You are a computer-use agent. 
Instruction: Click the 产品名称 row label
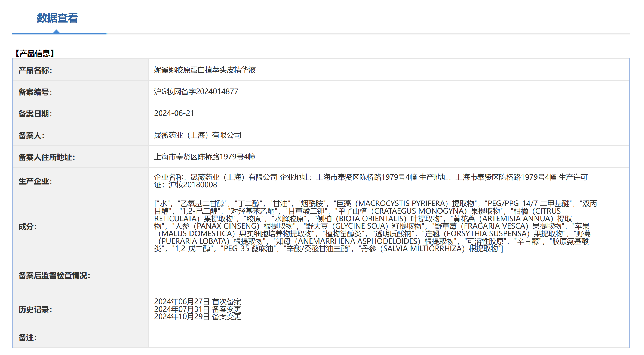click(35, 70)
